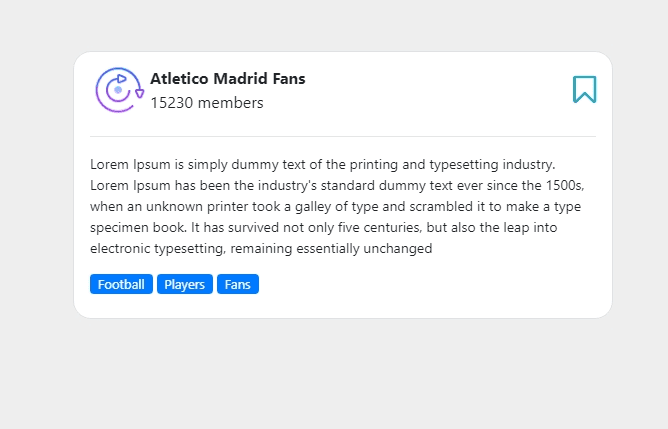Screen dimensions: 668x429
Task: Select the Football tag
Action: click(122, 285)
